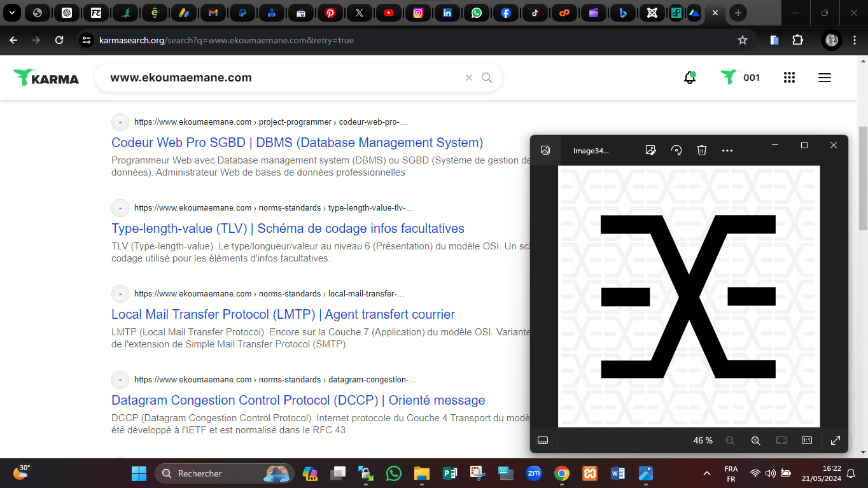
Task: Click the 46 % zoom value
Action: click(703, 440)
